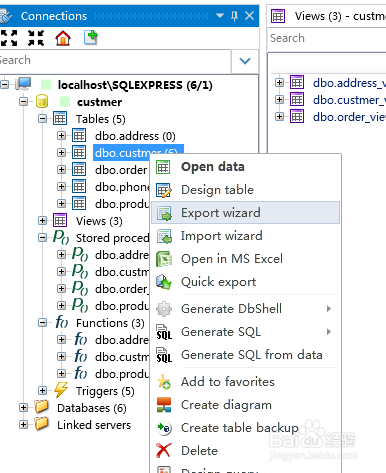Pin the Connections panel

point(234,16)
